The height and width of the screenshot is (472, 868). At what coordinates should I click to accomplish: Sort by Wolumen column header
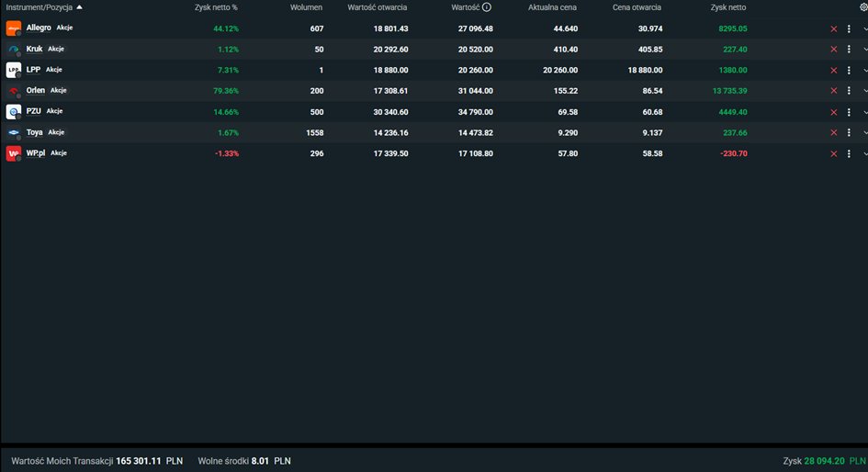(x=306, y=7)
